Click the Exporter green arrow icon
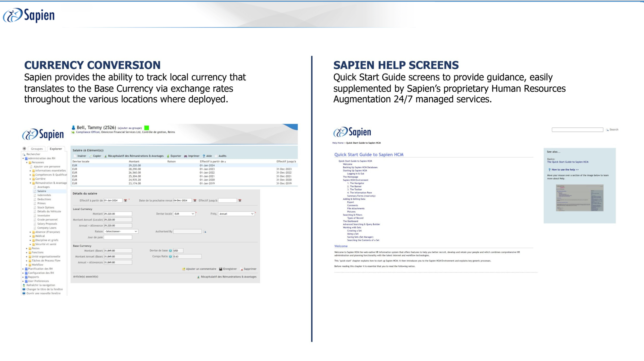Image resolution: width=644 pixels, height=361 pixels. point(168,156)
